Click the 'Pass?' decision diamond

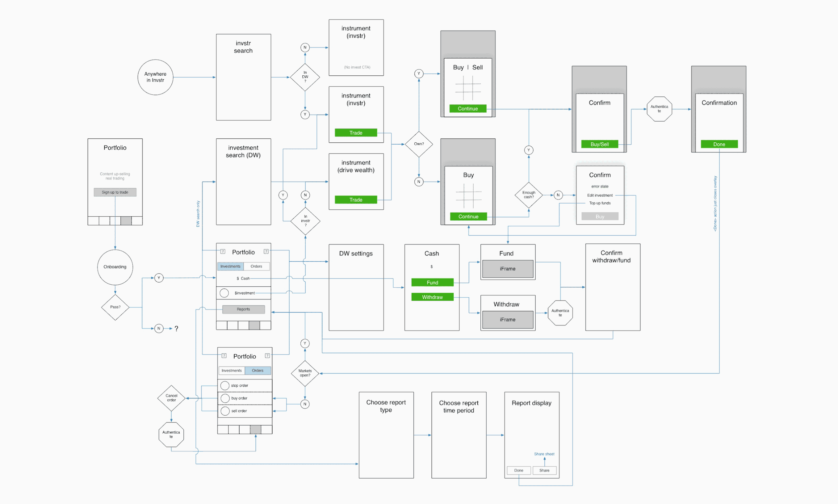(x=115, y=307)
